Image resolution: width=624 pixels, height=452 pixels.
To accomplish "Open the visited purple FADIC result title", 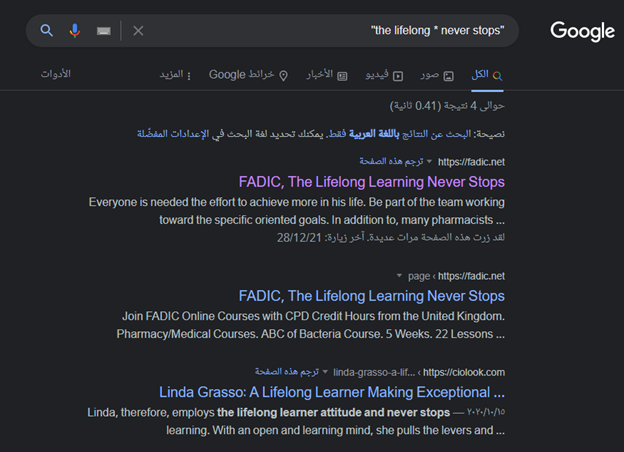I will (371, 182).
